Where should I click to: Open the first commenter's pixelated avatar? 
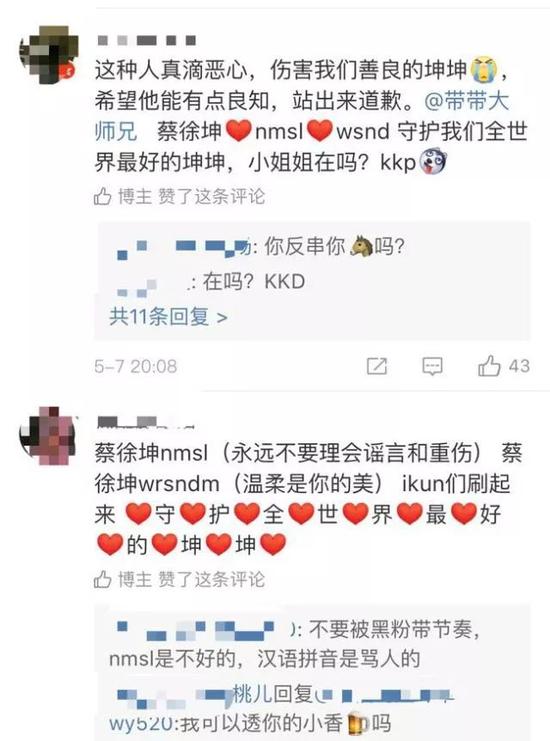[x=49, y=55]
